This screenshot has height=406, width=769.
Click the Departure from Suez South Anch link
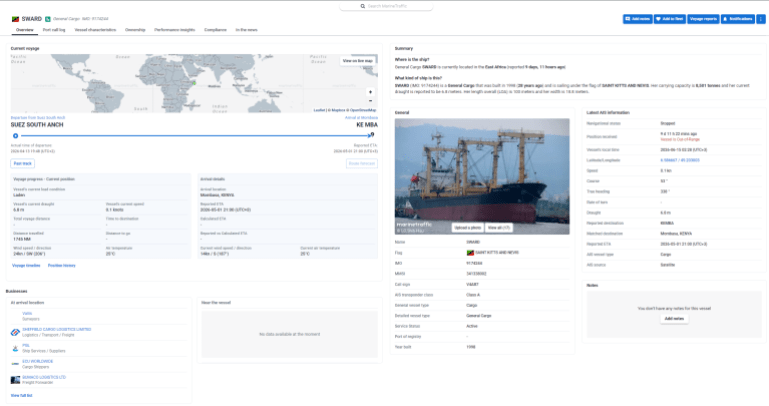click(38, 118)
